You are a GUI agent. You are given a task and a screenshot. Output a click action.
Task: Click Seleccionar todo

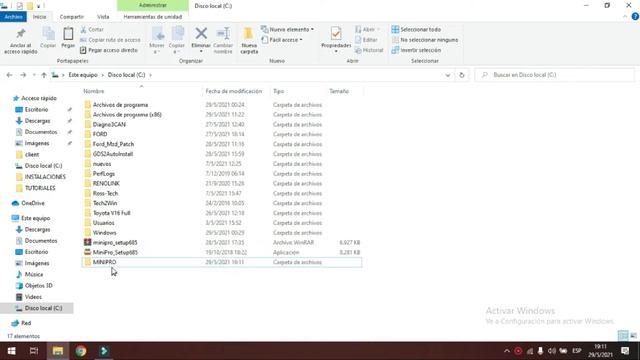(x=416, y=29)
